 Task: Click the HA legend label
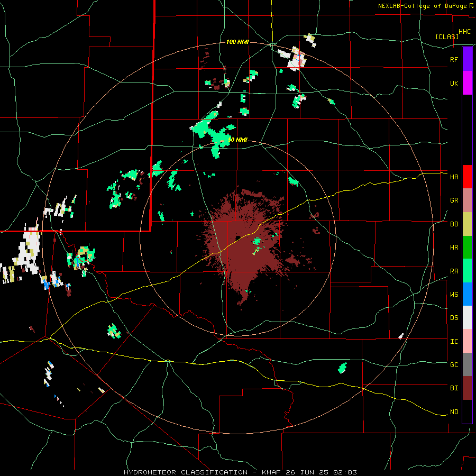coord(454,177)
